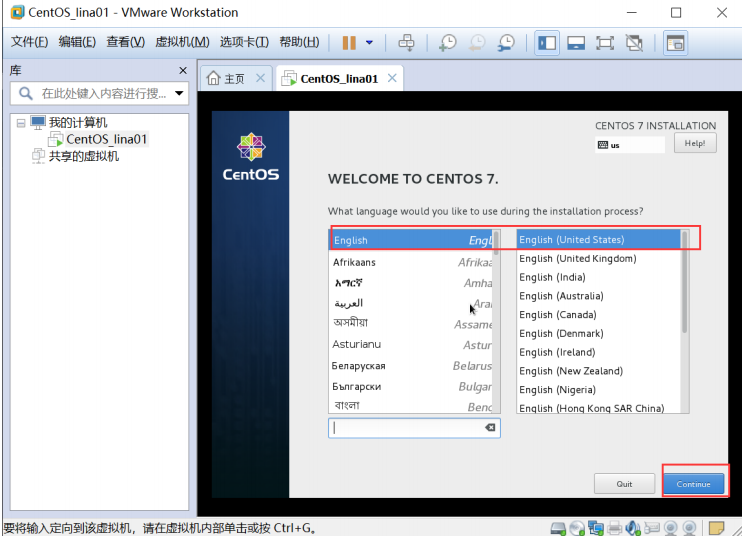Image resolution: width=742 pixels, height=536 pixels.
Task: Open the console view icon at the toolbar's end
Action: pos(675,43)
